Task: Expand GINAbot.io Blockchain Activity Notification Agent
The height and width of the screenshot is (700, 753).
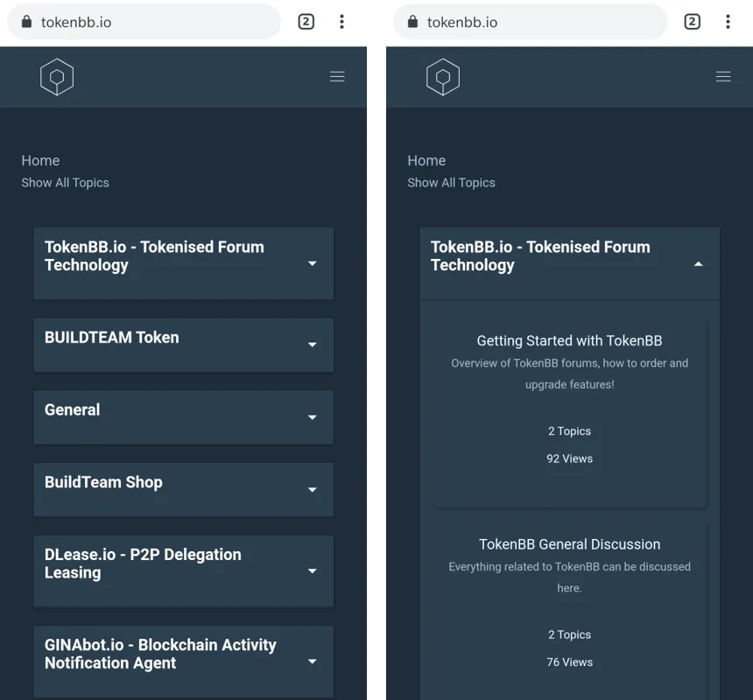Action: click(x=184, y=661)
